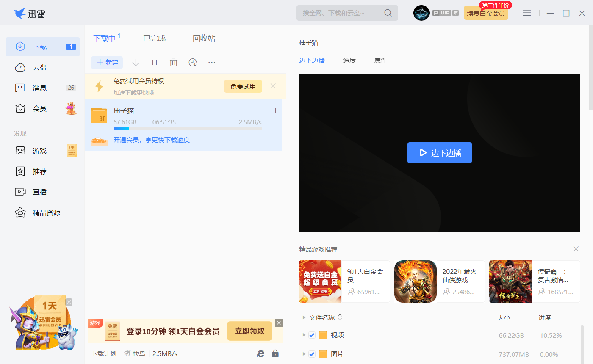Click the 大小 column header

[504, 318]
